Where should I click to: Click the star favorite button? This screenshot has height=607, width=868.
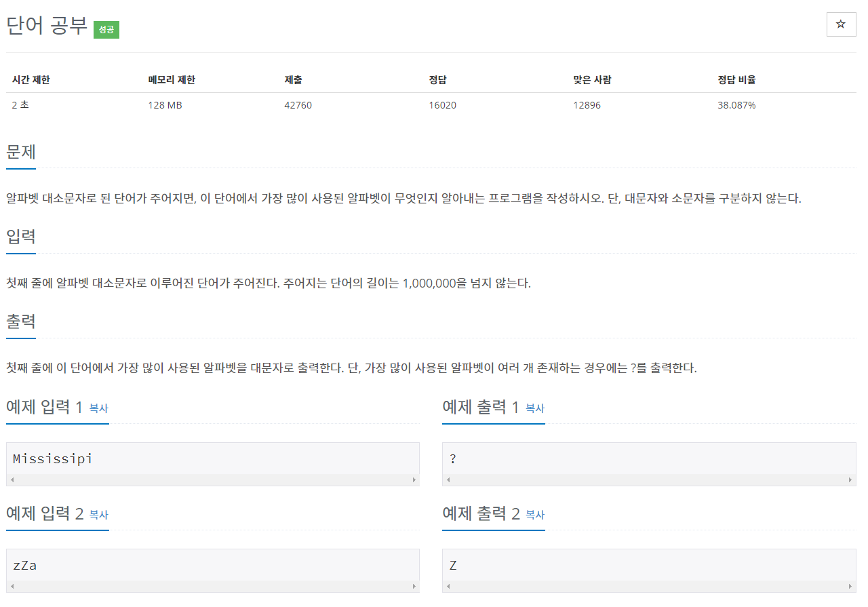tap(841, 24)
